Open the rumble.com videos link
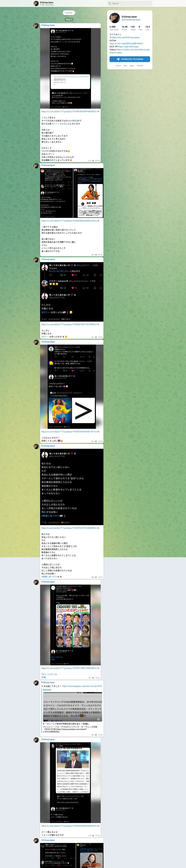186x868 pixels. click(x=130, y=51)
